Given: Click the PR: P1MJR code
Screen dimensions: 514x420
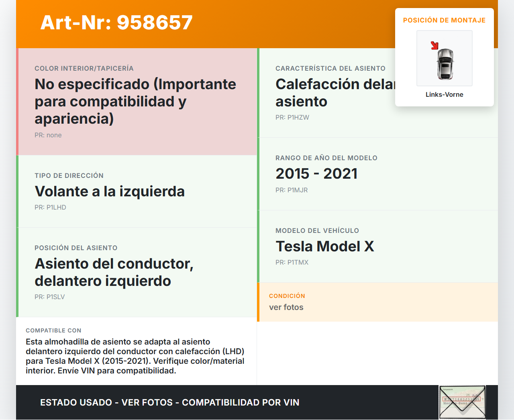Looking at the screenshot, I should tap(292, 190).
